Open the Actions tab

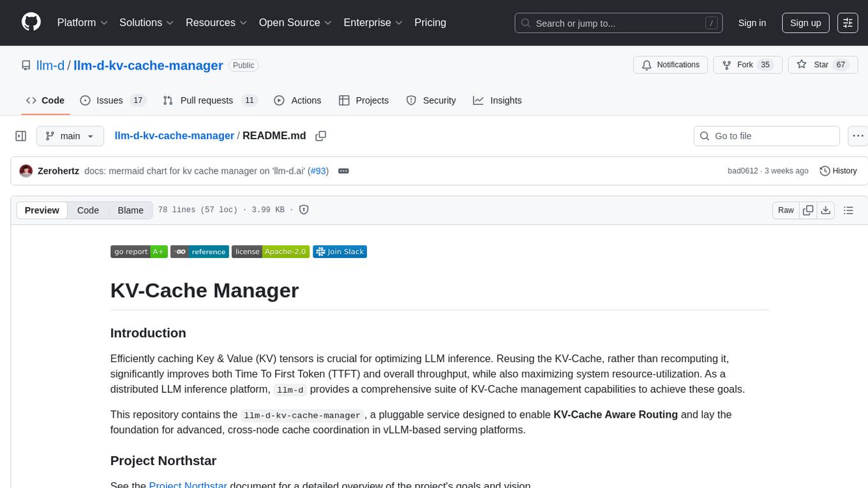pyautogui.click(x=297, y=100)
